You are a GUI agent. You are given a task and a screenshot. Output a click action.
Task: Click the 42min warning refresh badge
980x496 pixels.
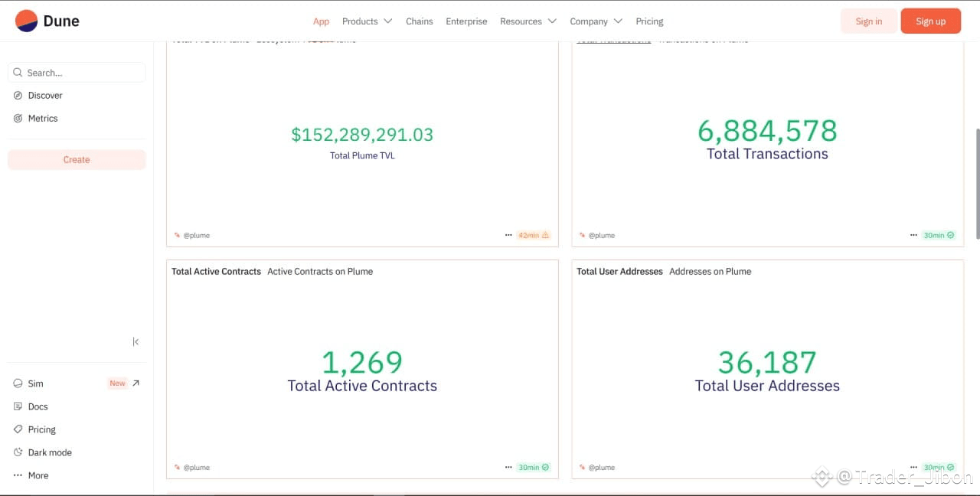(x=534, y=235)
